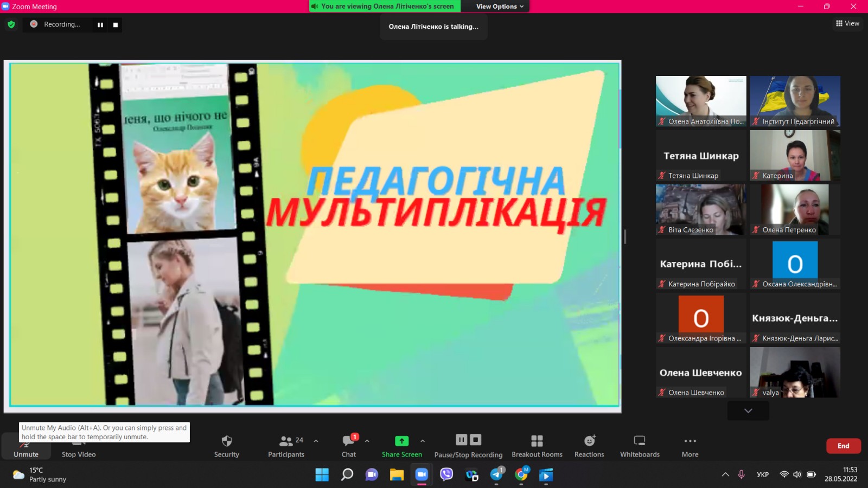Open the View menu in the top-right corner

[847, 23]
